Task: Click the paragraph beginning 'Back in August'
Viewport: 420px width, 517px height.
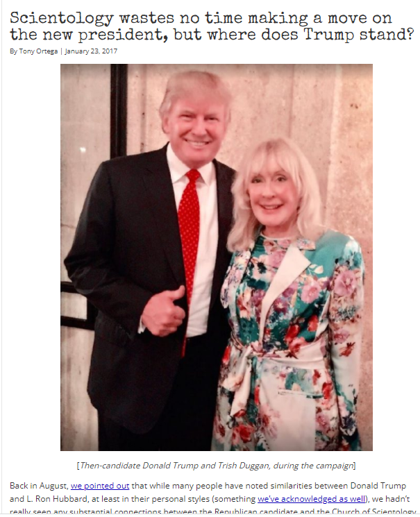Action: click(212, 498)
